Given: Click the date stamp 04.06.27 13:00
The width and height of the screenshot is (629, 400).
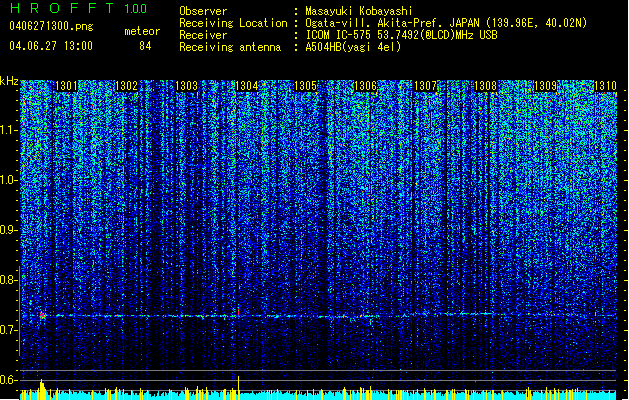Looking at the screenshot, I should point(51,46).
